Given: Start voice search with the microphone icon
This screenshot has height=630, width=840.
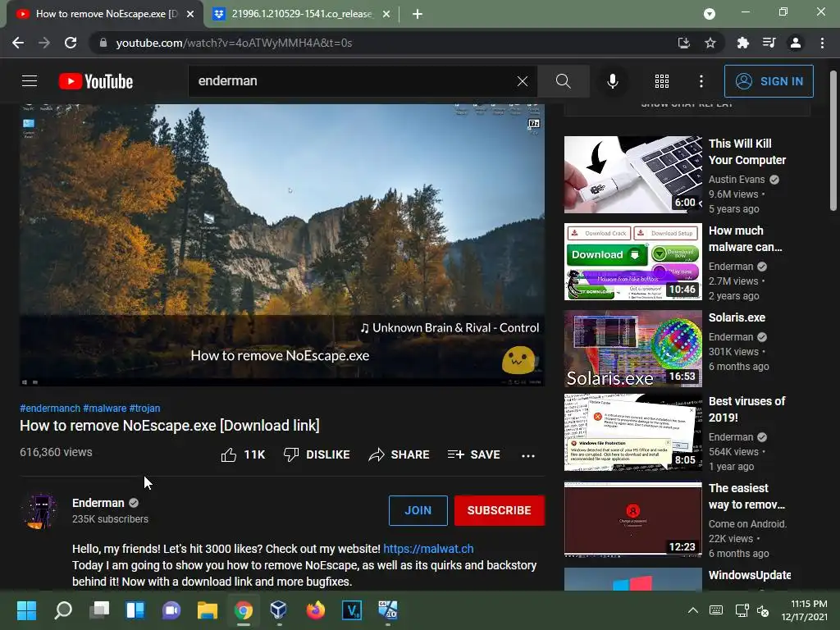Looking at the screenshot, I should click(612, 81).
